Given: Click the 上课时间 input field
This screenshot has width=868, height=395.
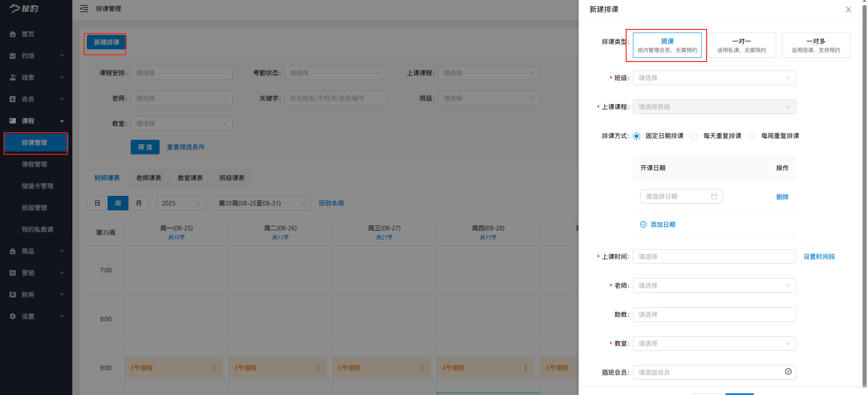Looking at the screenshot, I should 714,257.
